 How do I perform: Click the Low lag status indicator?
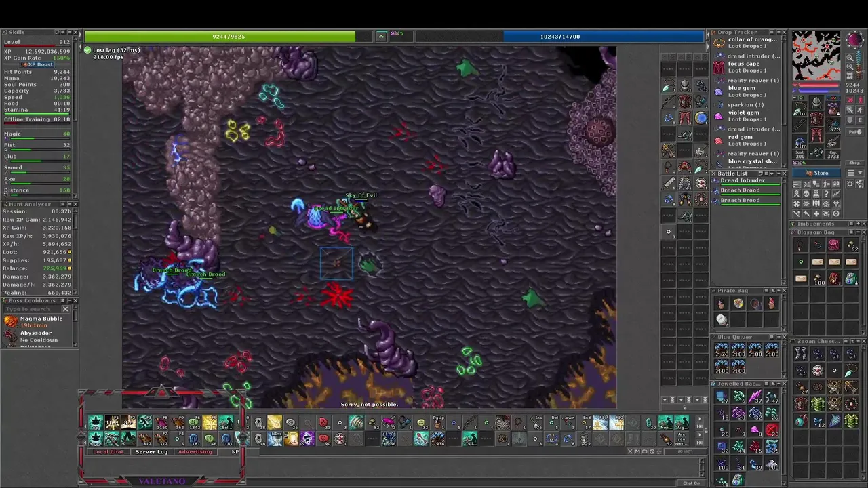113,50
